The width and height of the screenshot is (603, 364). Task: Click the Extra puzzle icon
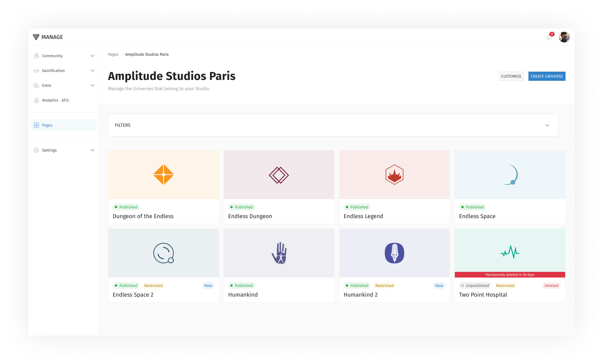[x=36, y=85]
